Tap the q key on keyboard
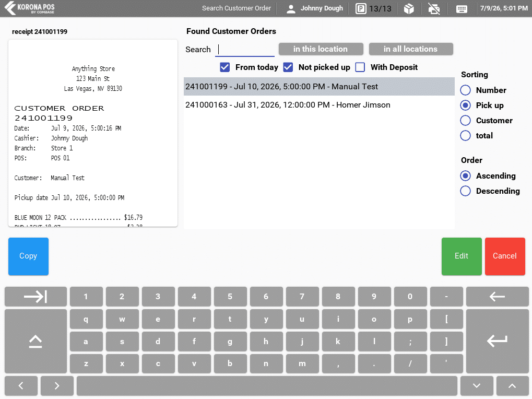This screenshot has height=399, width=532. pyautogui.click(x=86, y=319)
